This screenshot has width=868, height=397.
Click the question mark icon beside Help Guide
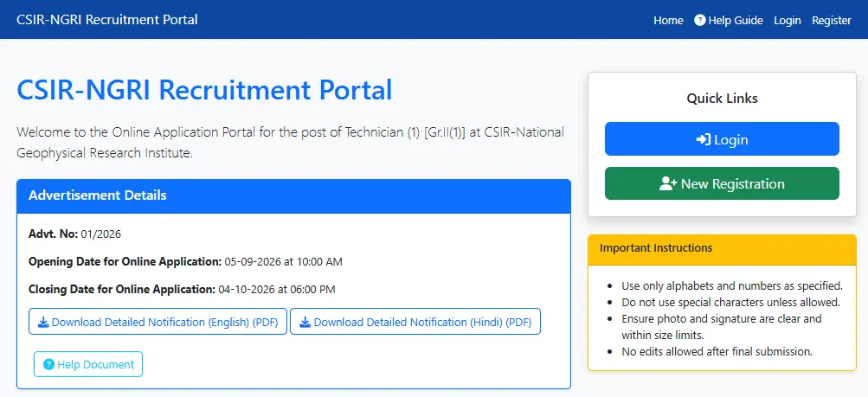700,21
